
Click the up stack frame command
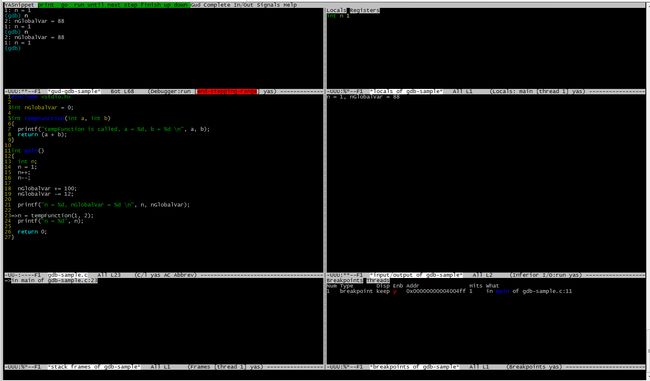point(167,5)
